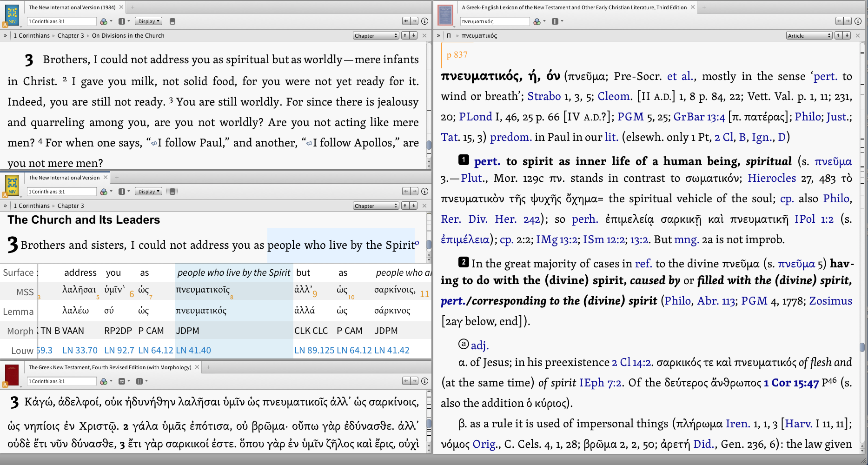868x465 pixels.
Task: Go back in middle NIV panel history
Action: pyautogui.click(x=406, y=192)
